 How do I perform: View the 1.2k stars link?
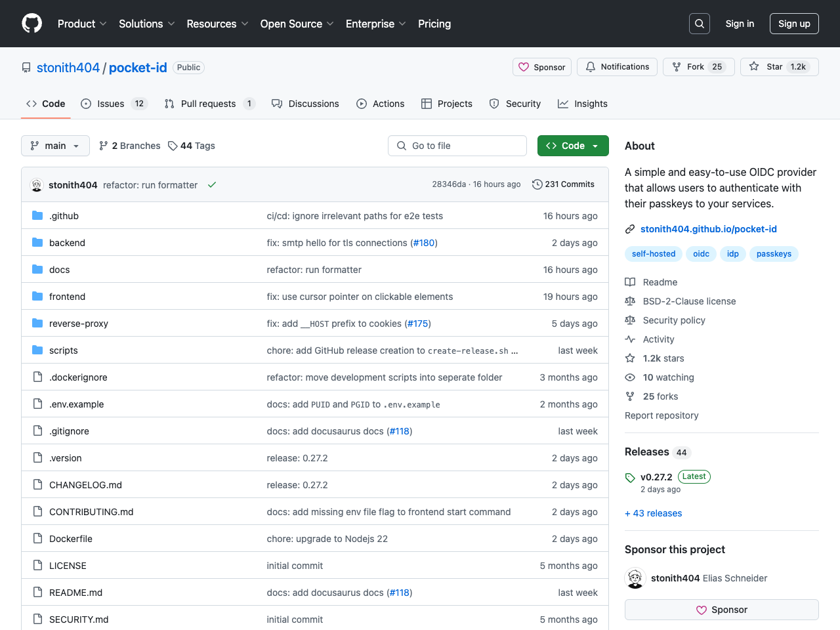[654, 358]
